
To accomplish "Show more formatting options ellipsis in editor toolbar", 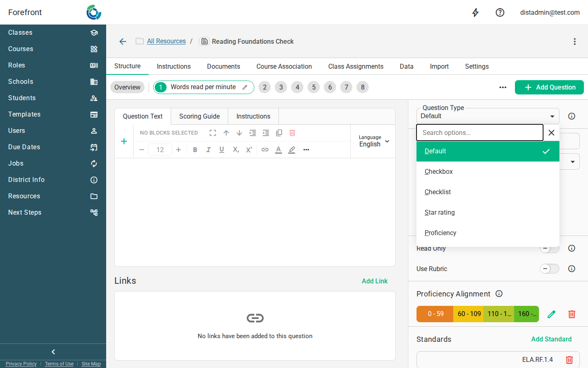I will pyautogui.click(x=306, y=150).
